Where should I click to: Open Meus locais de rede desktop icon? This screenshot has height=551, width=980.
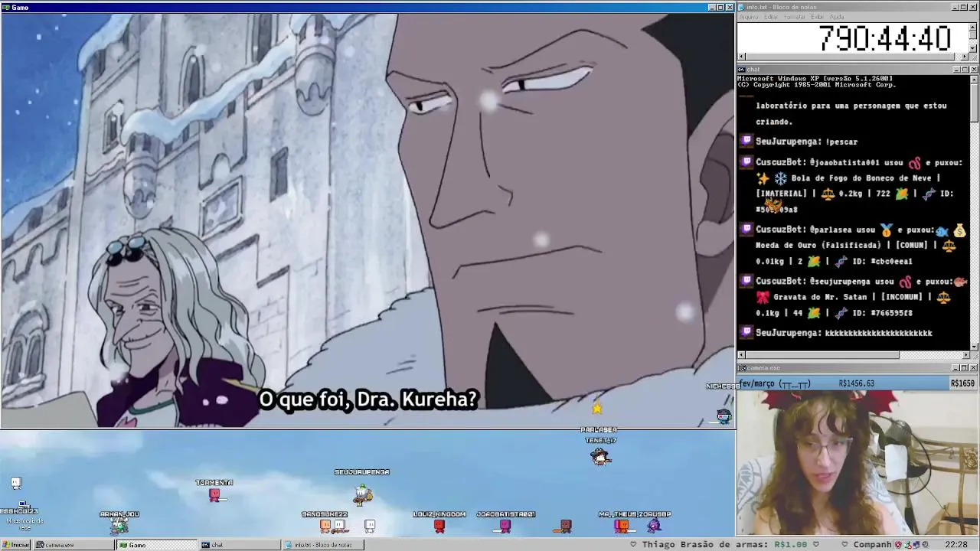[24, 516]
